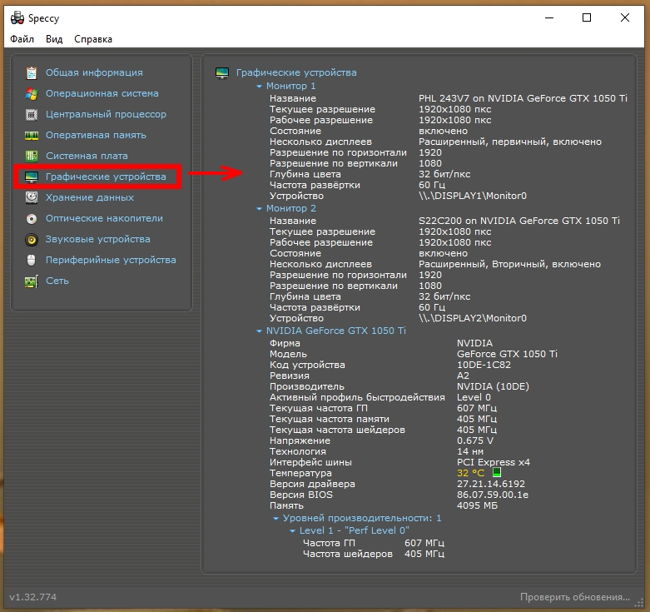650x612 pixels.
Task: Click the 14 нм technology value
Action: point(470,451)
